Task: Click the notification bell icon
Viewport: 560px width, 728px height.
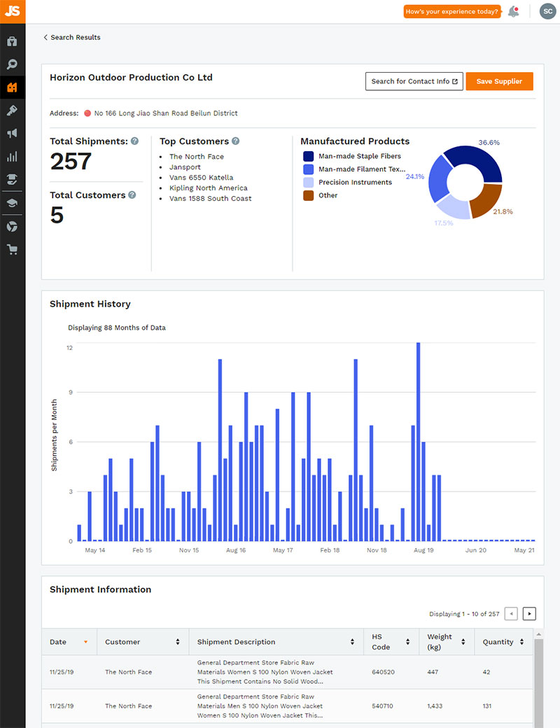Action: (514, 12)
